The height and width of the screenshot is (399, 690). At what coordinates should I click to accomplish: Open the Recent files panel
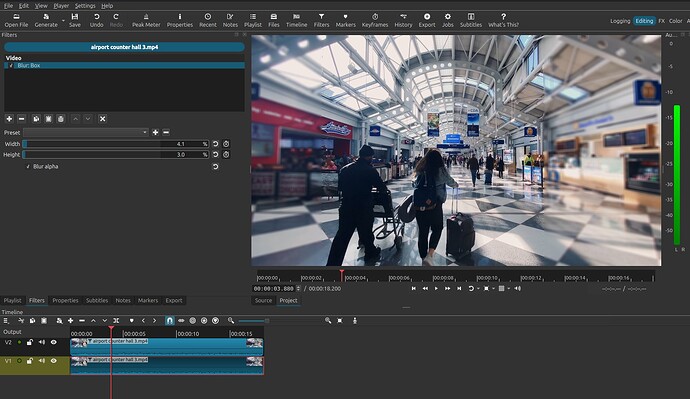coord(208,20)
